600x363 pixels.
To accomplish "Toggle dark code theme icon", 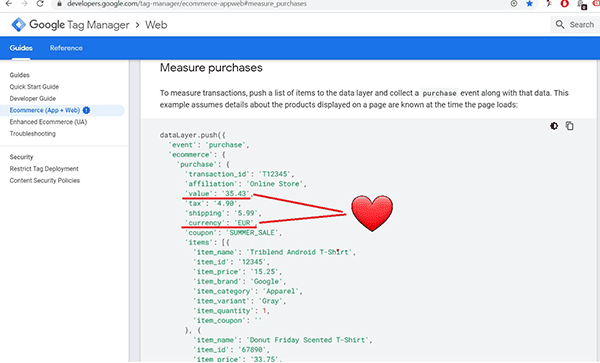I will (554, 126).
